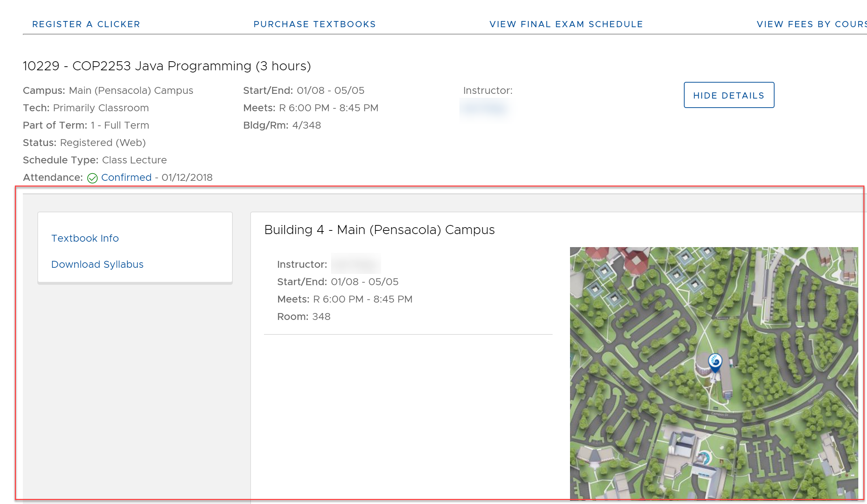Click the course title 10229 - COP2253 Java Programming
Image resolution: width=867 pixels, height=504 pixels.
click(167, 66)
